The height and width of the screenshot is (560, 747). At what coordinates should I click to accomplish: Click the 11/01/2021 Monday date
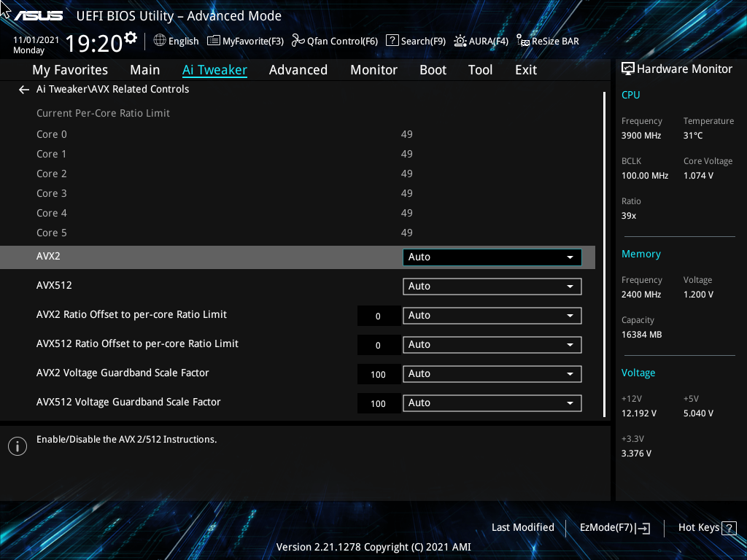(x=36, y=45)
